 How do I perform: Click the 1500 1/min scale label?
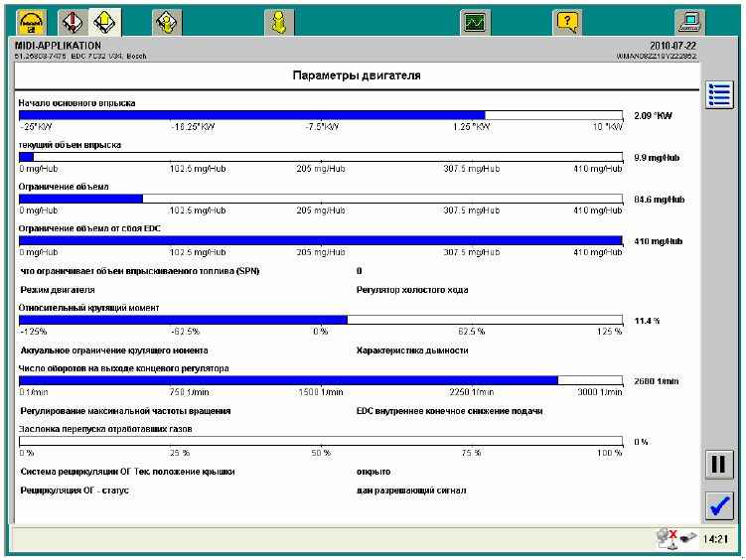(x=321, y=392)
